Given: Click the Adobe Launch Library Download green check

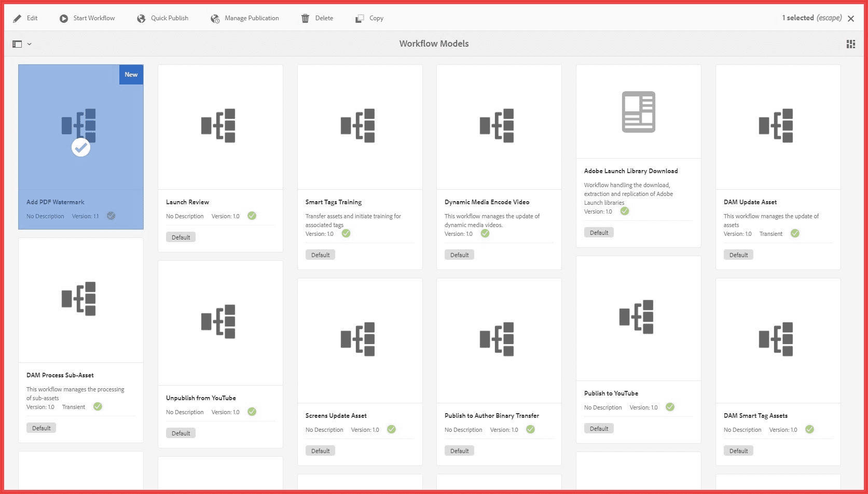Looking at the screenshot, I should point(625,211).
